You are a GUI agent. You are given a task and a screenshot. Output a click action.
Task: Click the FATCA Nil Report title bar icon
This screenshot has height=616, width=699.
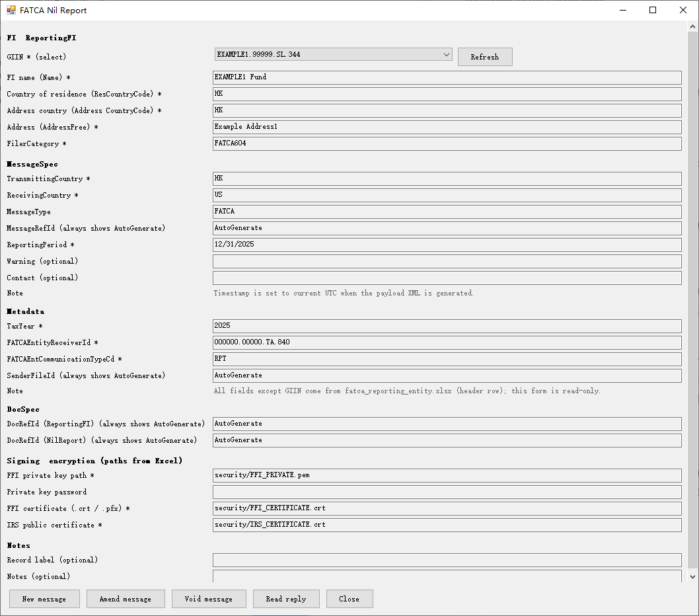11,10
